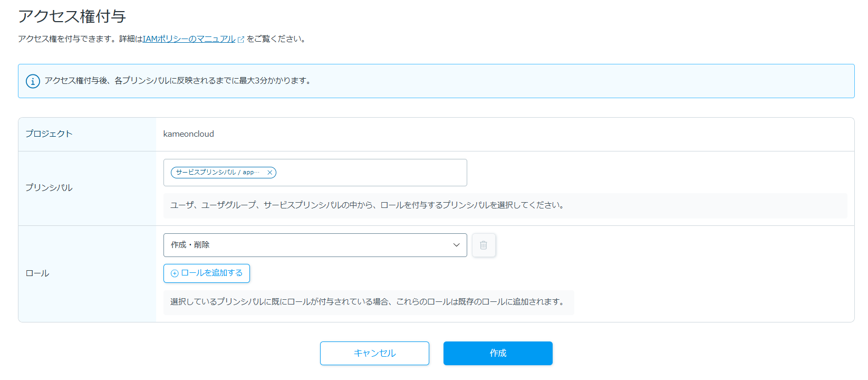
Task: Click the banner message about 最大3分
Action: click(178, 81)
